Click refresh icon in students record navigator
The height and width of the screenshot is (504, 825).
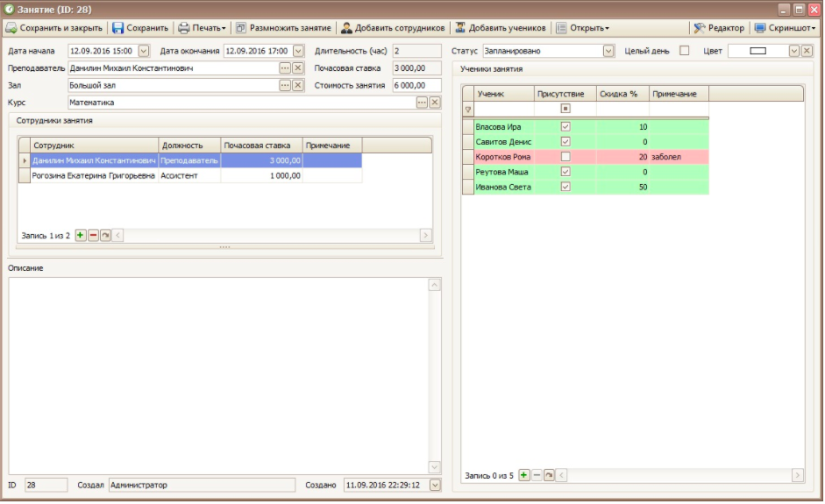(549, 475)
